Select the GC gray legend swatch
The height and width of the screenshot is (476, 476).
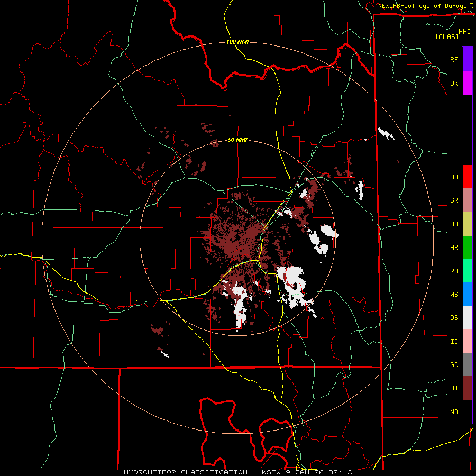(467, 364)
